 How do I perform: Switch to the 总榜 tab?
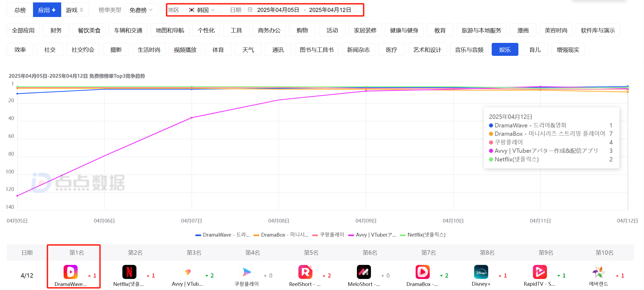[20, 10]
